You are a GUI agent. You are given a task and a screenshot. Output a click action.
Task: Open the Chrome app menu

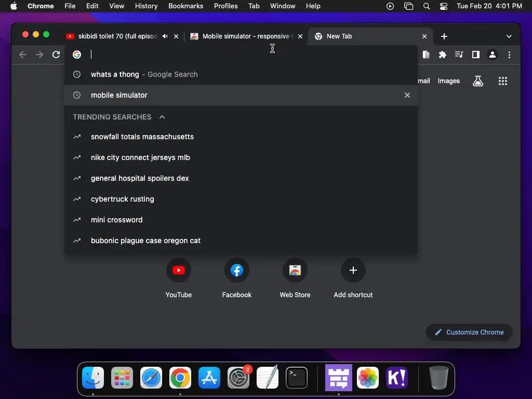pos(41,6)
